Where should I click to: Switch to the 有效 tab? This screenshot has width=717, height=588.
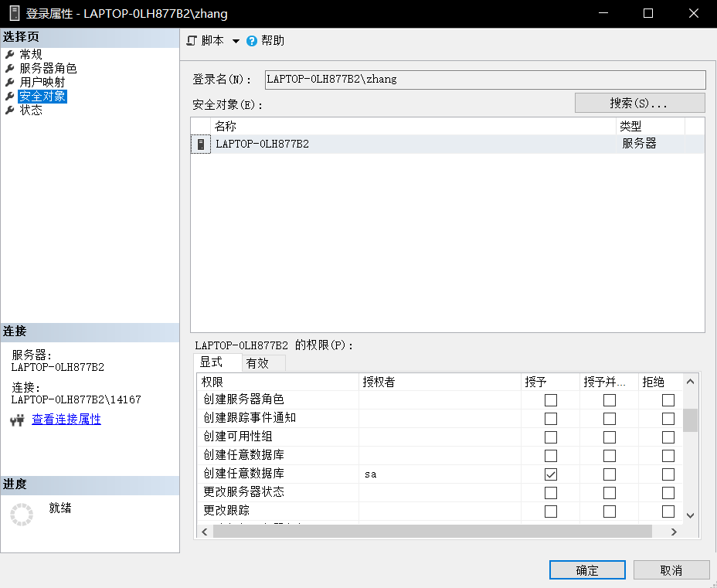tap(257, 363)
